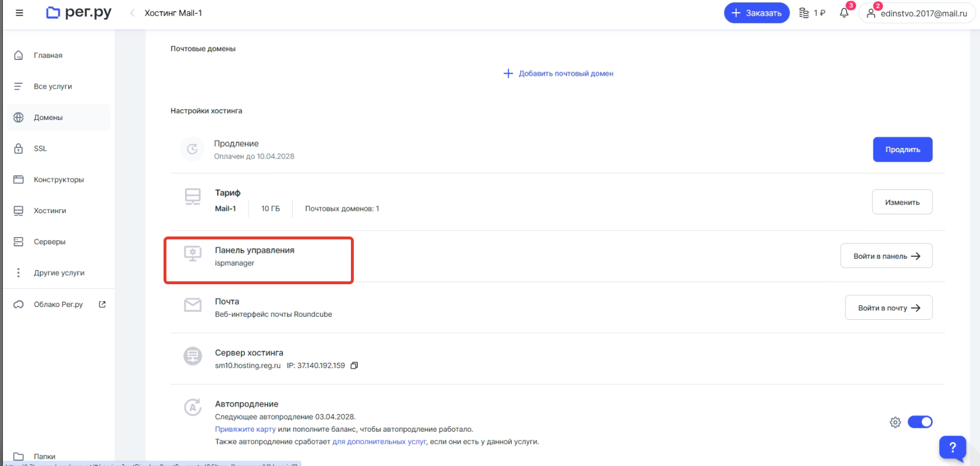
Task: Click the Панель управления heading text
Action: click(x=254, y=250)
